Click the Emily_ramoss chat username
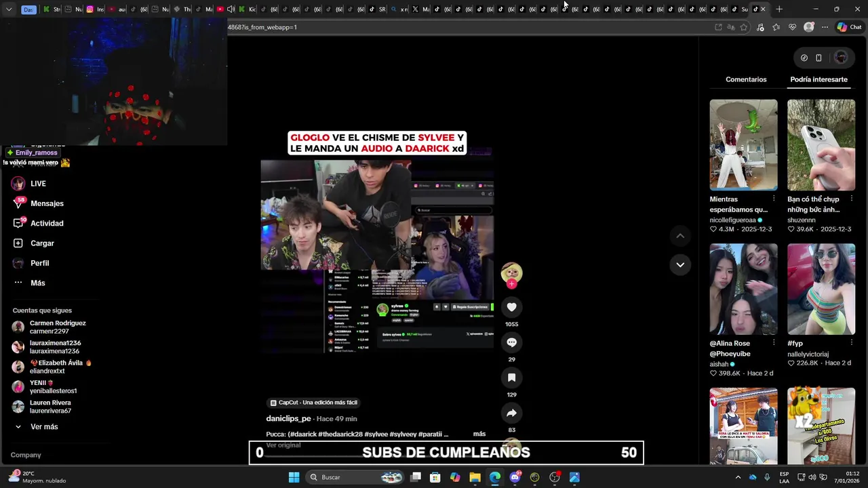The image size is (868, 488). [x=37, y=152]
